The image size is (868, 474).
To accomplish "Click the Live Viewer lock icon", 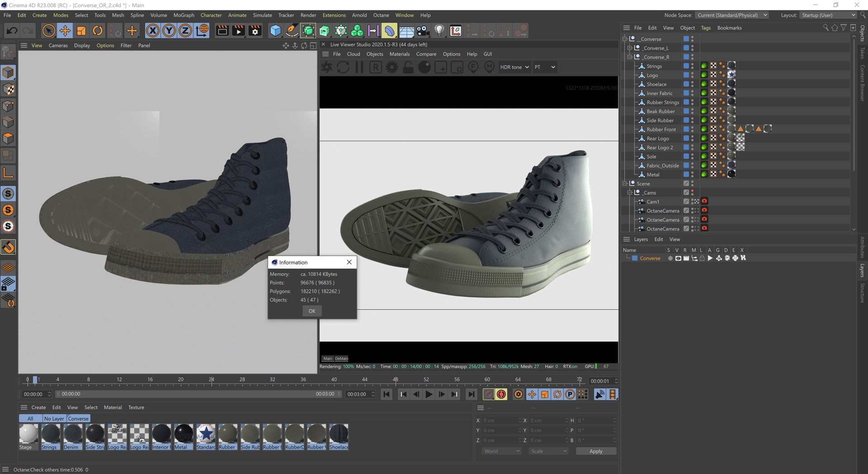I will (408, 67).
